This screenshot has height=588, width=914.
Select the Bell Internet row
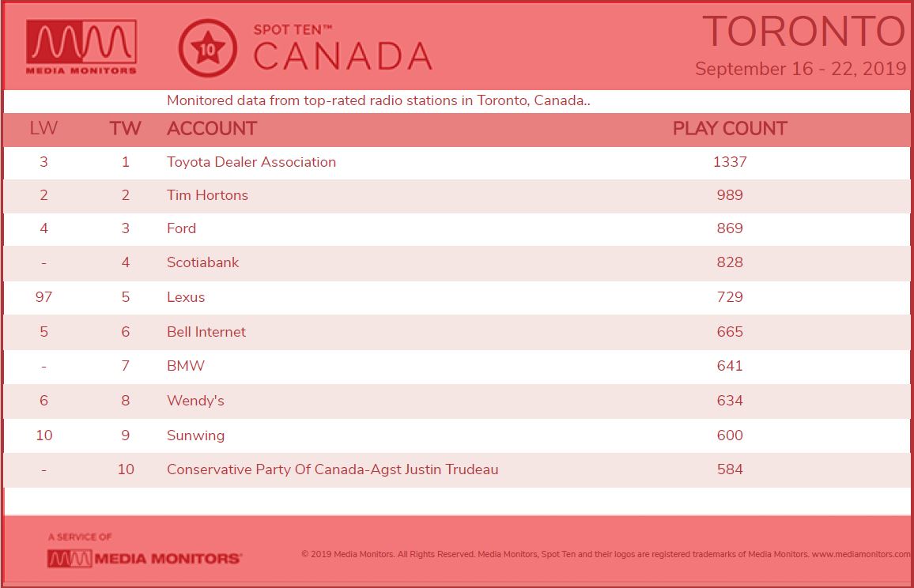[456, 332]
